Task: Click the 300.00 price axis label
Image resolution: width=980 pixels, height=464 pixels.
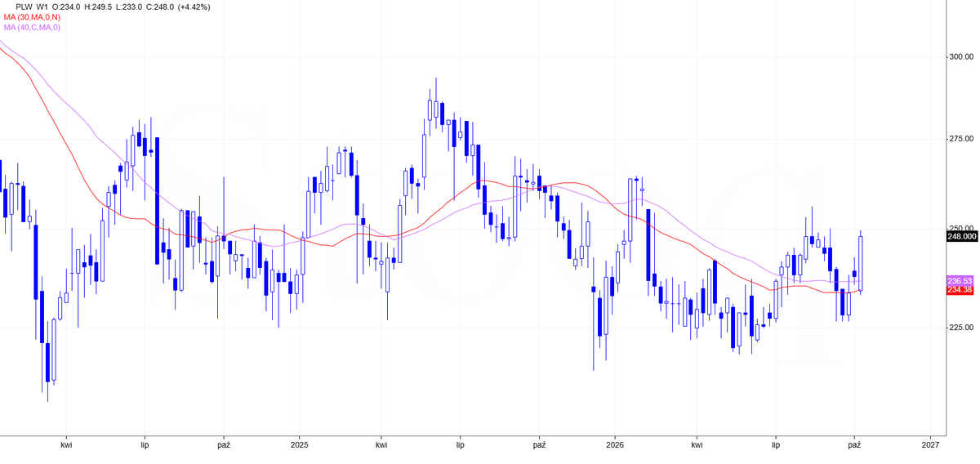Action: [x=960, y=57]
